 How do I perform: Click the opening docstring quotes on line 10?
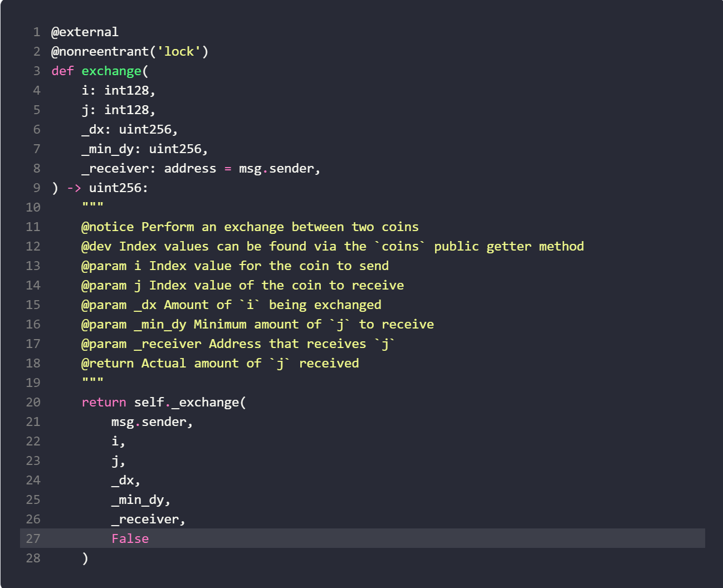pyautogui.click(x=92, y=206)
